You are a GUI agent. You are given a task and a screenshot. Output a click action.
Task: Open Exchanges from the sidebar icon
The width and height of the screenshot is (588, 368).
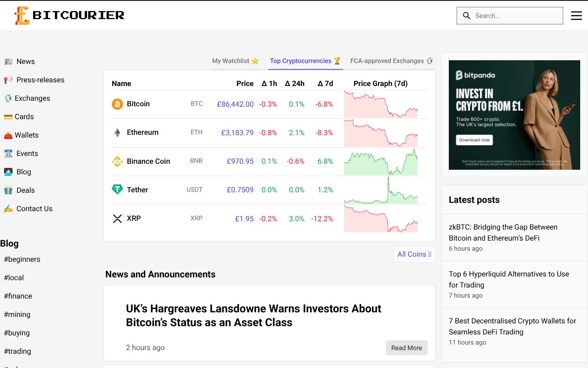pos(8,98)
